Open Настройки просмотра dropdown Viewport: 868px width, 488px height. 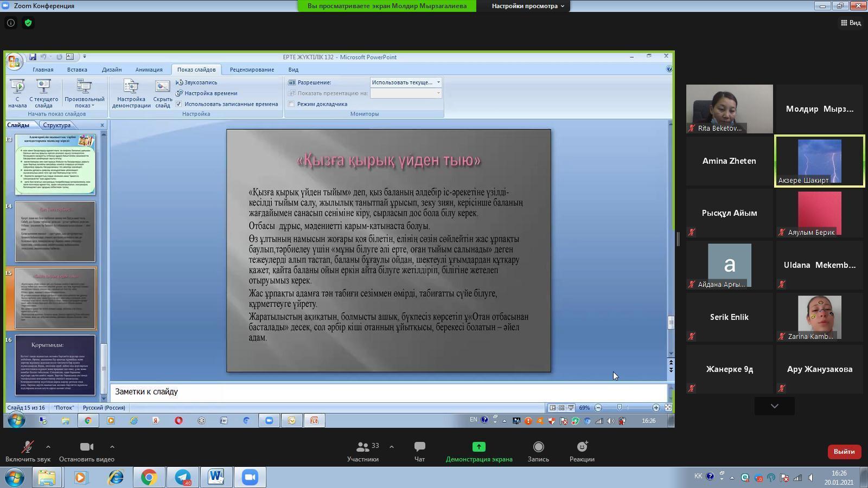click(x=527, y=6)
